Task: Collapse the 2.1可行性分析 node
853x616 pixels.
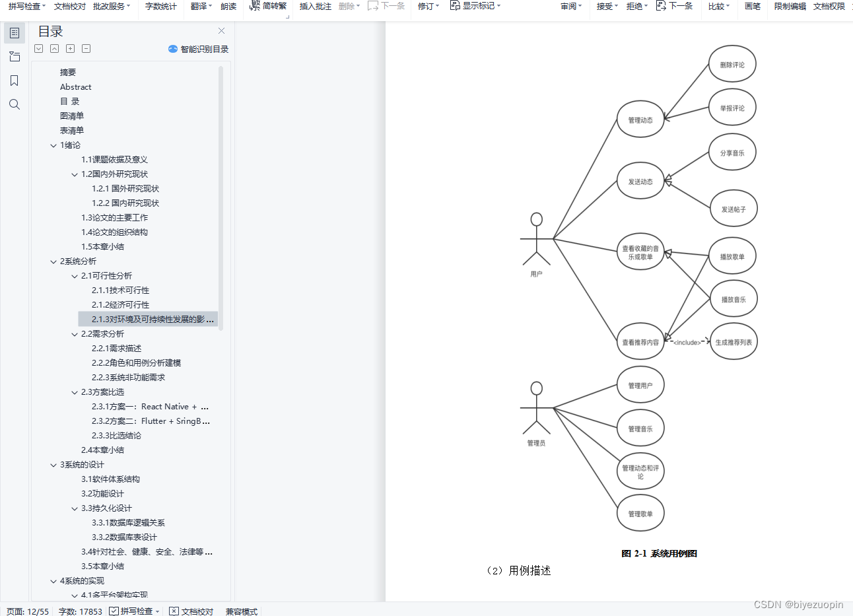Action: [75, 276]
